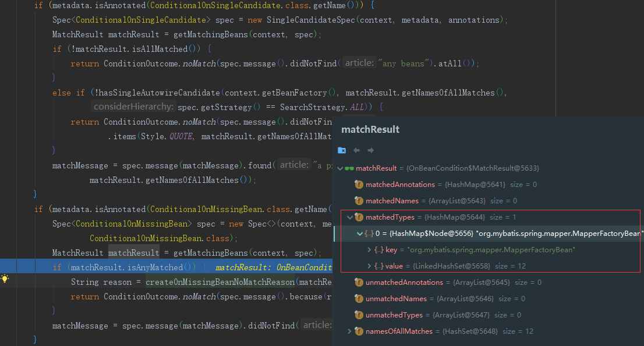Click field icon next to namesOfAllMatches
Image resolution: width=644 pixels, height=346 pixels.
pyautogui.click(x=359, y=331)
